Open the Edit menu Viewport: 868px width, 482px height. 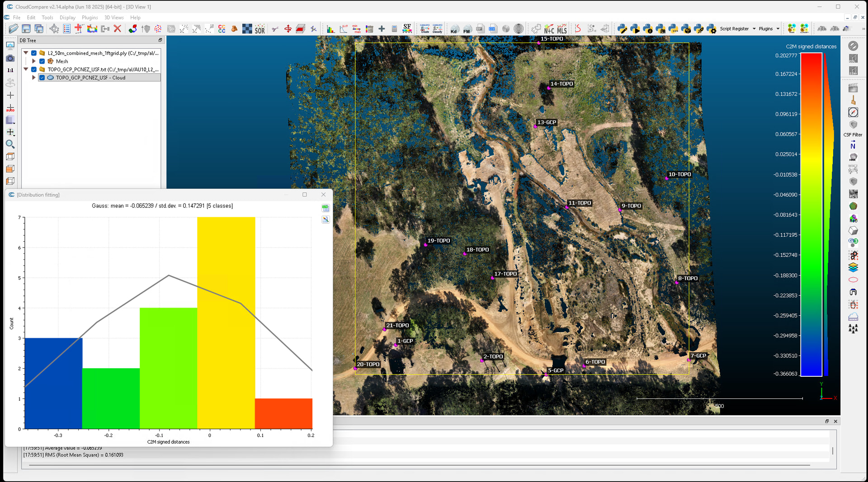point(31,18)
